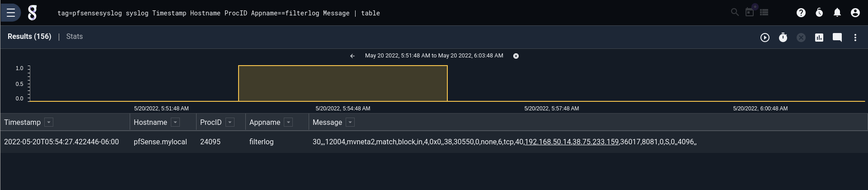The height and width of the screenshot is (190, 868).
Task: Click the search magnifier icon
Action: pos(735,12)
